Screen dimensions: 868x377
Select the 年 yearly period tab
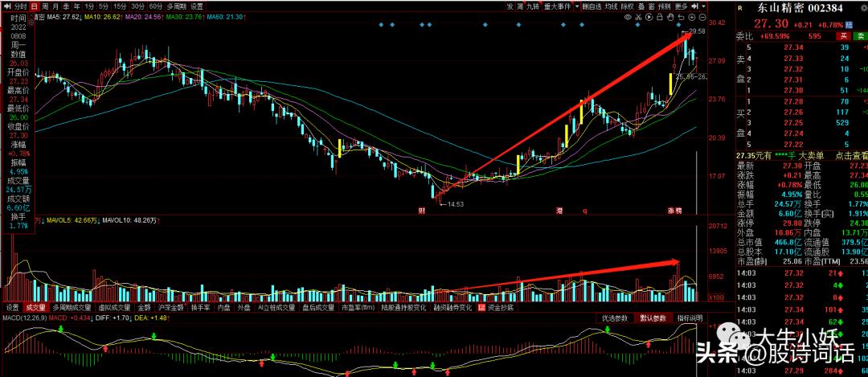click(x=77, y=6)
